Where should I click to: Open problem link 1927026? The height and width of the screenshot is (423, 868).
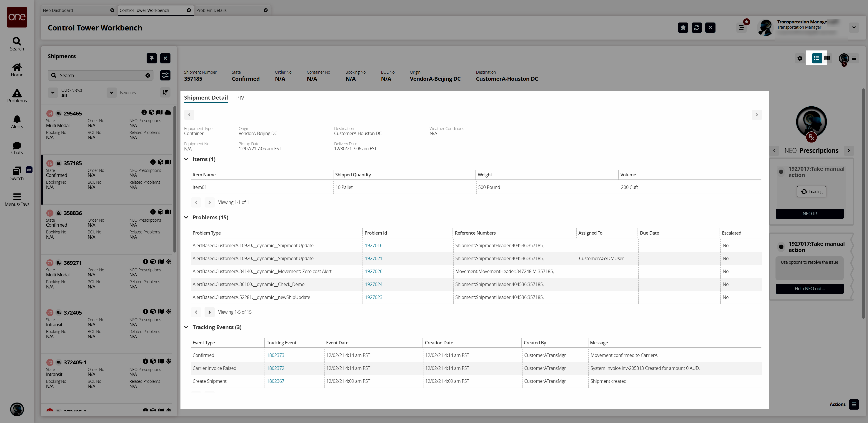(x=373, y=271)
